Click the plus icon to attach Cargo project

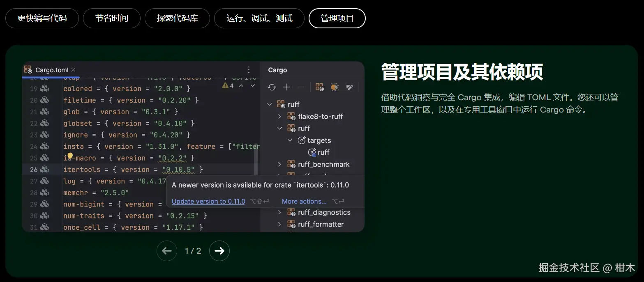pos(286,87)
